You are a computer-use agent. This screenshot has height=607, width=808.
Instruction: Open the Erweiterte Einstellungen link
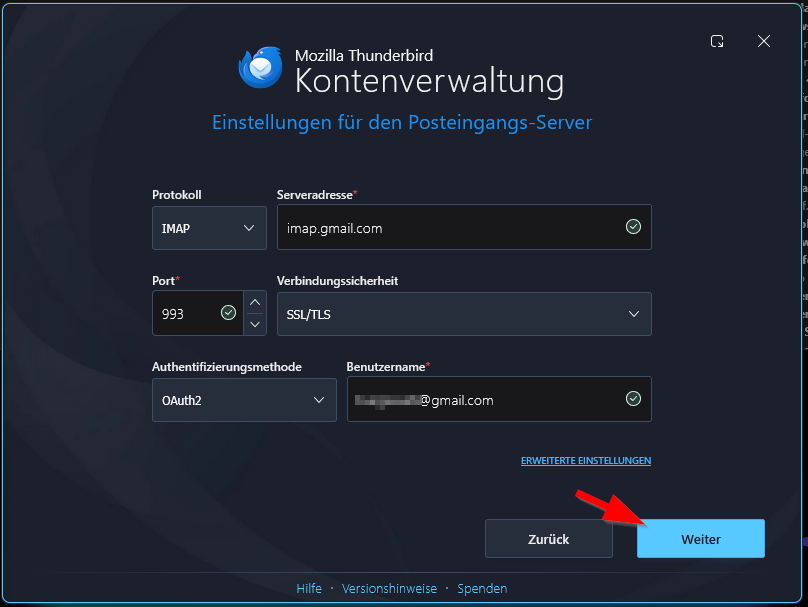(586, 461)
